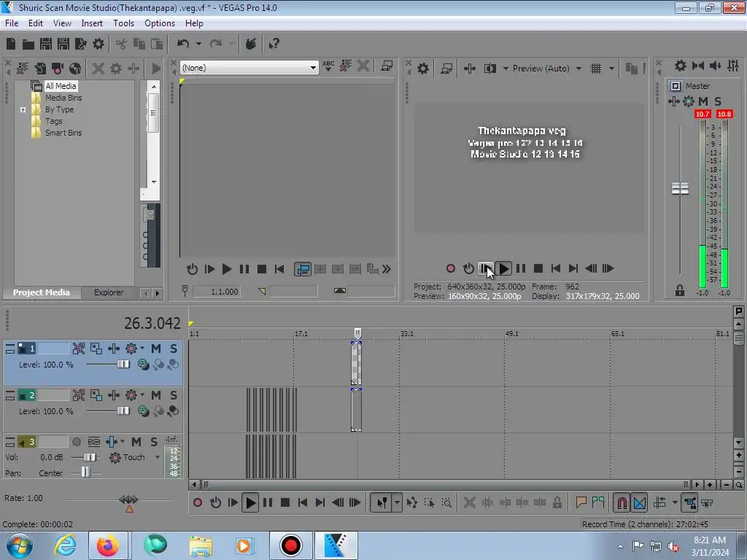Click Go to Start in trimmer transport

pyautogui.click(x=279, y=269)
